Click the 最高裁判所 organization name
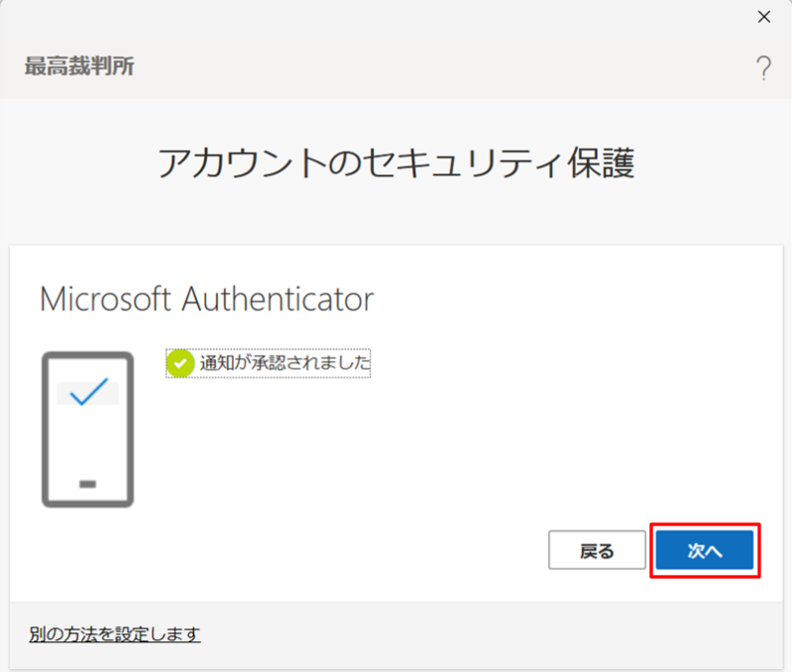This screenshot has width=792, height=672. [x=79, y=66]
